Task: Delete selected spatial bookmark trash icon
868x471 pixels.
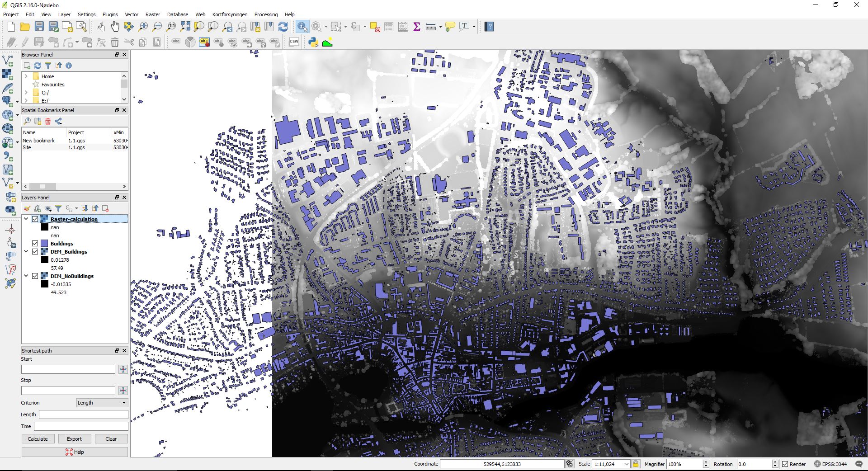Action: pyautogui.click(x=48, y=121)
